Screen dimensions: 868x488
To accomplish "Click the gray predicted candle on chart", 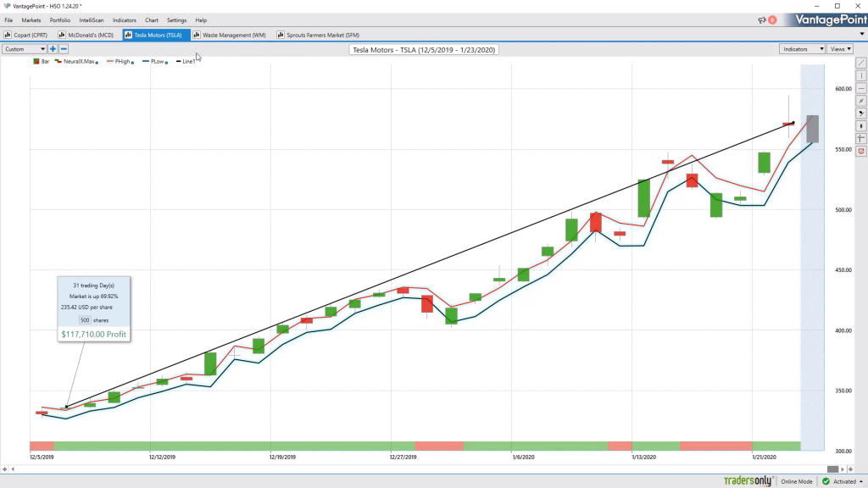I will [x=812, y=129].
